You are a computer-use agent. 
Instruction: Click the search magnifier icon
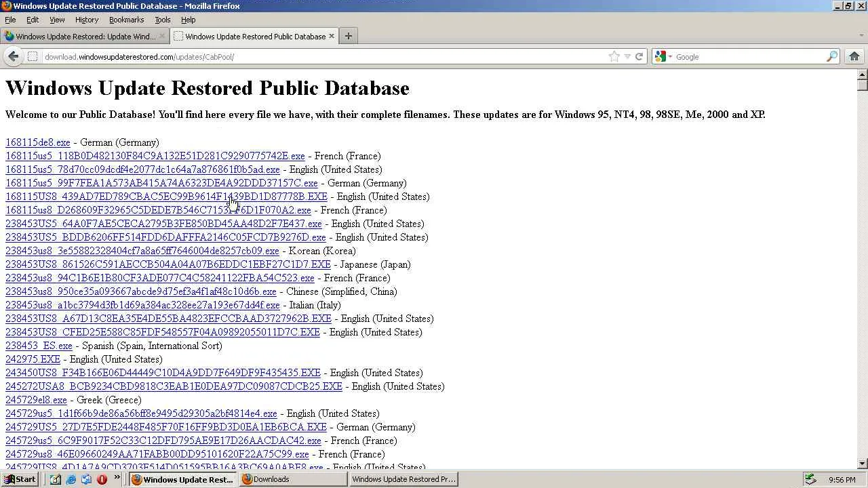click(832, 57)
